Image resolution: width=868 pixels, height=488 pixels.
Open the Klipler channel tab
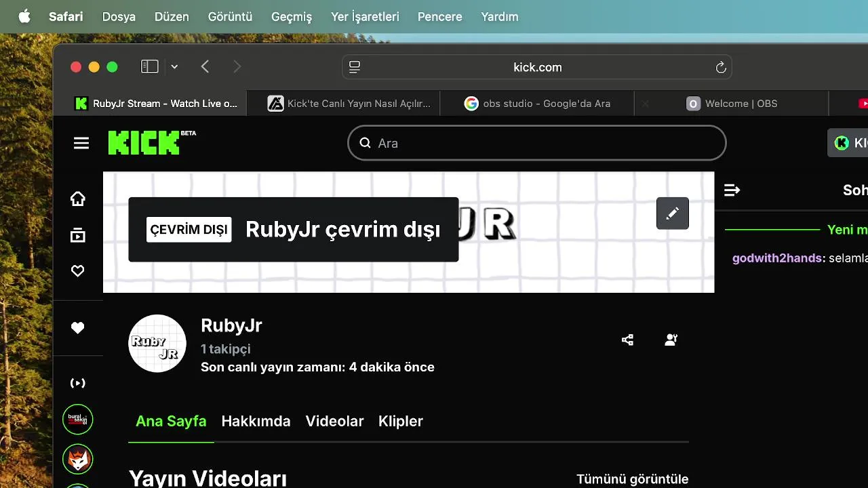pyautogui.click(x=401, y=421)
